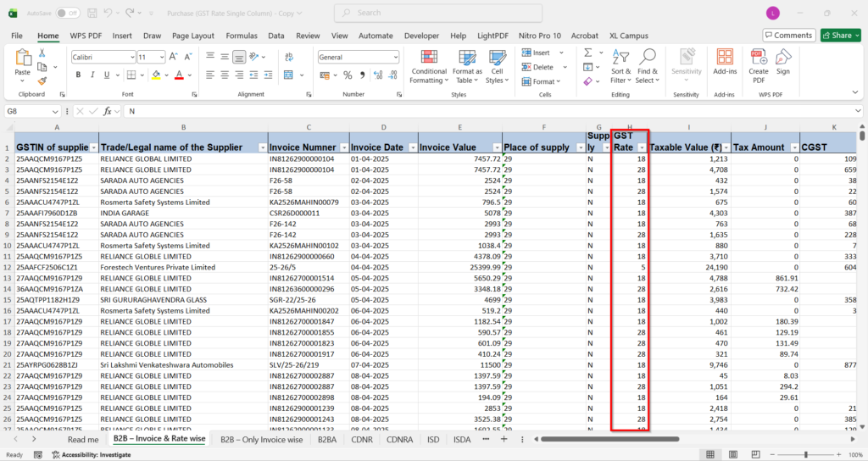Open filter dropdown for Invoice Date column
Screen dimensions: 868x461
point(413,147)
